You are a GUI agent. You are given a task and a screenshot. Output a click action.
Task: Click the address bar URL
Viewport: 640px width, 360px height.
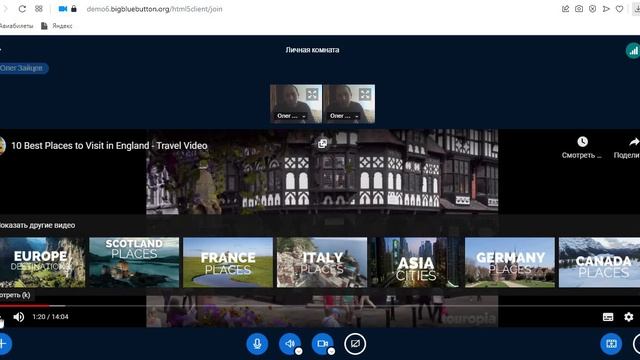point(154,9)
